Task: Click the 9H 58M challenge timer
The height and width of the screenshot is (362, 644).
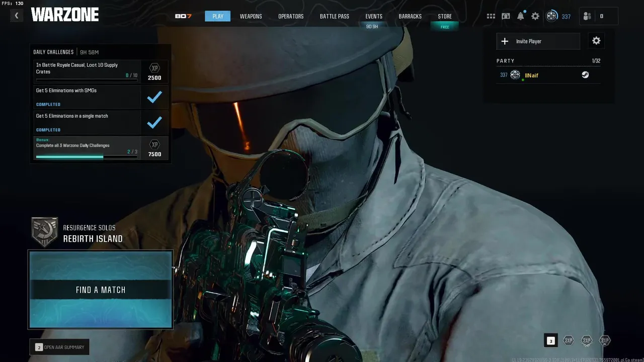Action: (x=89, y=52)
